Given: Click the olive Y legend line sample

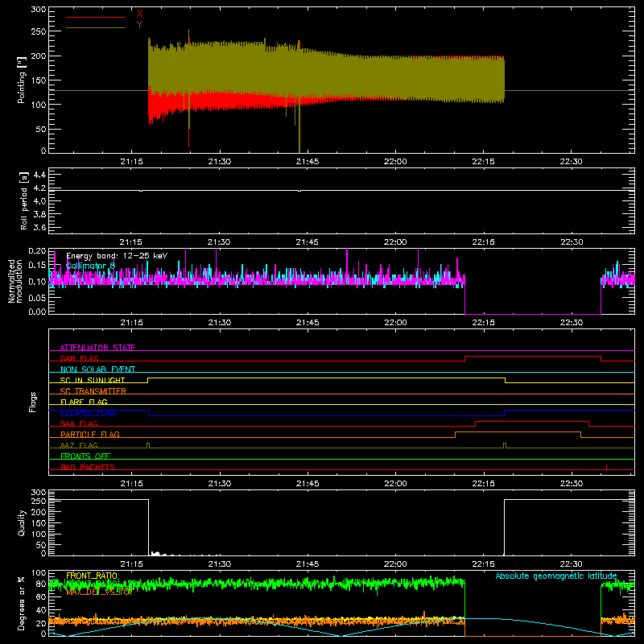Looking at the screenshot, I should coord(96,27).
